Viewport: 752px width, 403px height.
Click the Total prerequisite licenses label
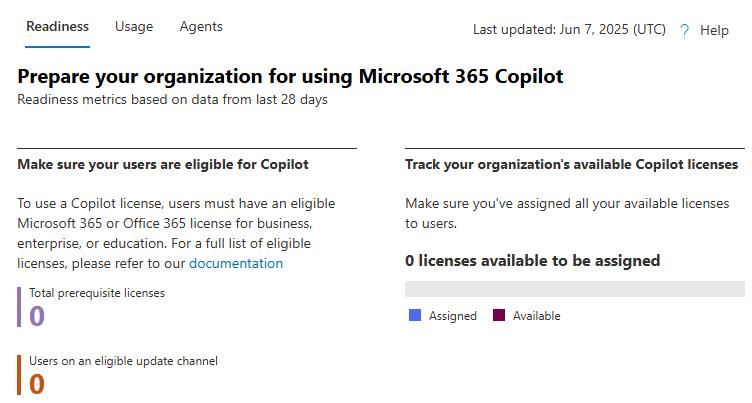[x=97, y=293]
